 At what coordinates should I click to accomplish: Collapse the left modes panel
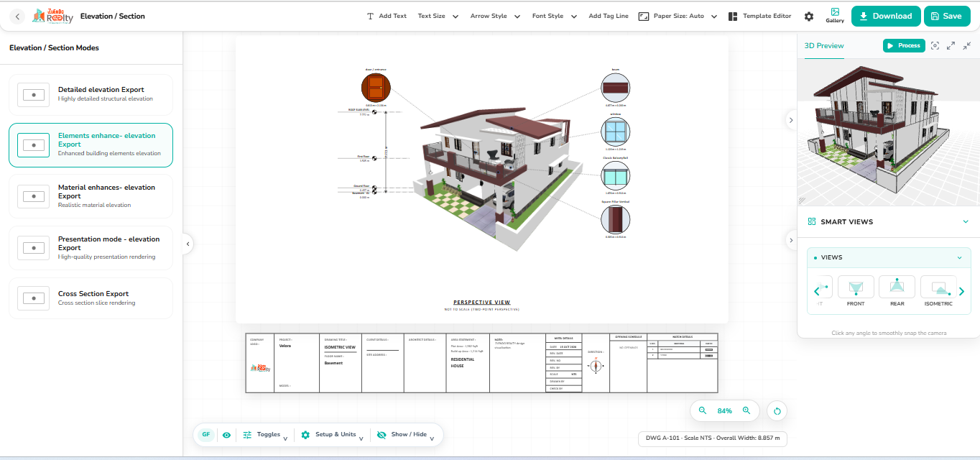(x=188, y=244)
